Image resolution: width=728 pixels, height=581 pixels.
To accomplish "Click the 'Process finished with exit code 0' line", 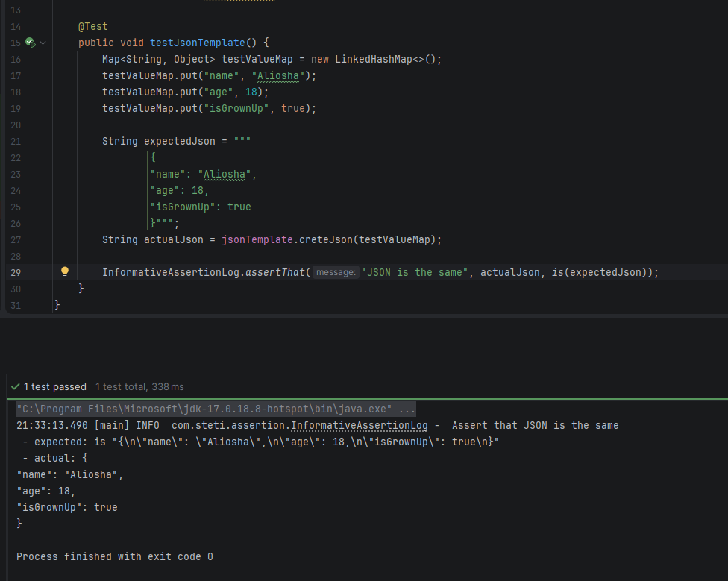I will 115,556.
